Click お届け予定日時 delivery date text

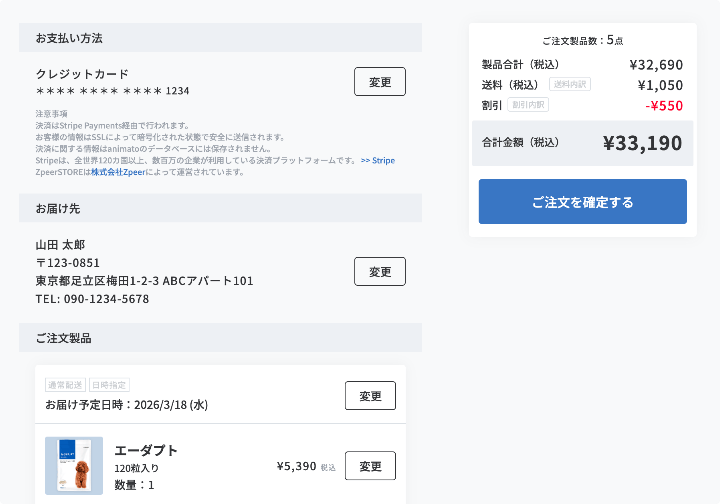[x=126, y=405]
